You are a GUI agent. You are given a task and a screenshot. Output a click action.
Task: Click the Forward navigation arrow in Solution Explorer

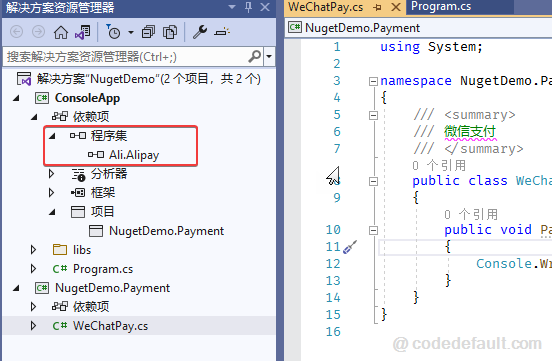click(38, 32)
